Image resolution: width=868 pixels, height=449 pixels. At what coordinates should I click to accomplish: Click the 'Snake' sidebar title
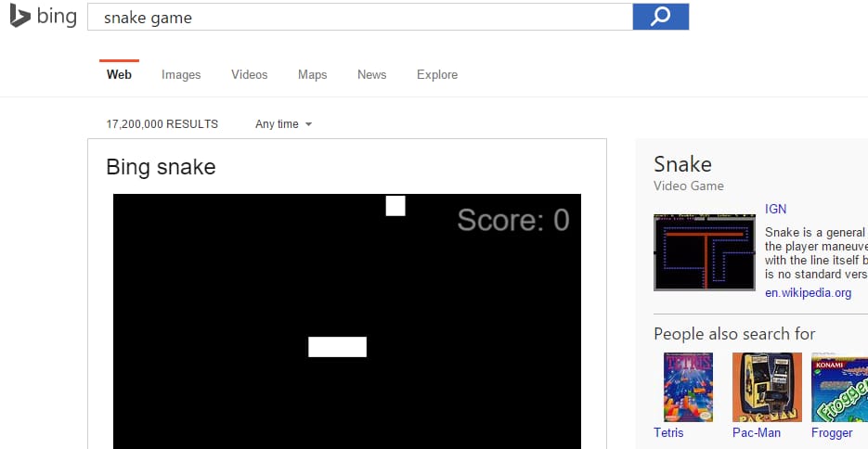pos(682,164)
